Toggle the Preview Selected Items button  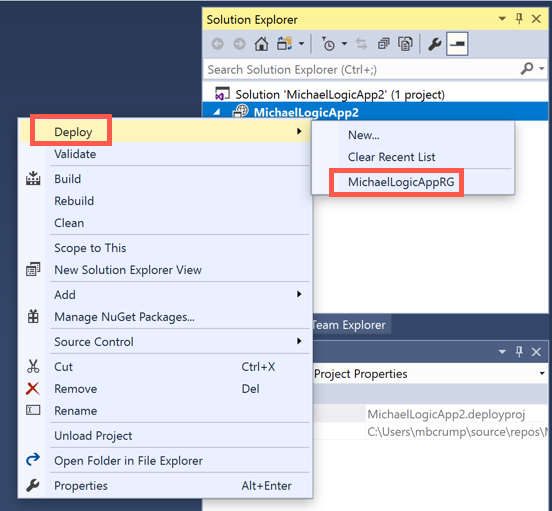coord(457,44)
